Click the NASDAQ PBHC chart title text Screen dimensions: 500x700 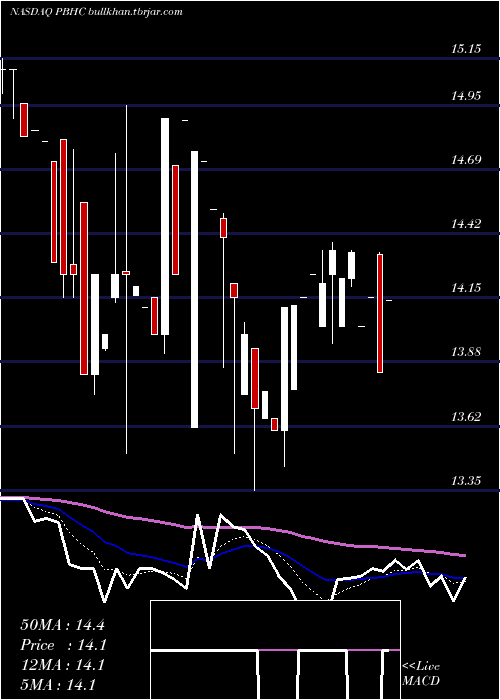96,12
